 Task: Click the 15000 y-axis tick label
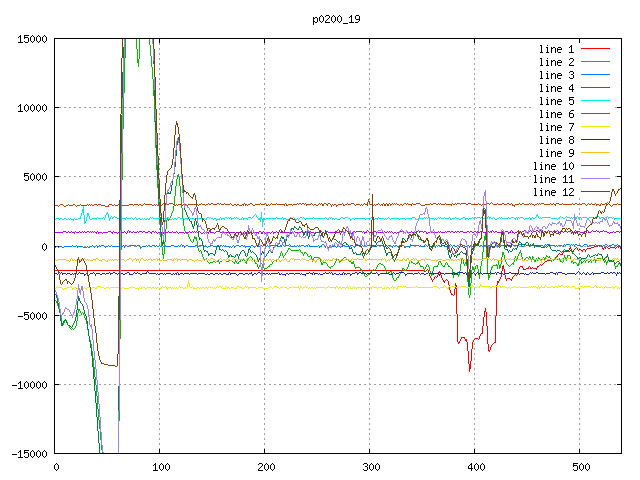tap(29, 39)
